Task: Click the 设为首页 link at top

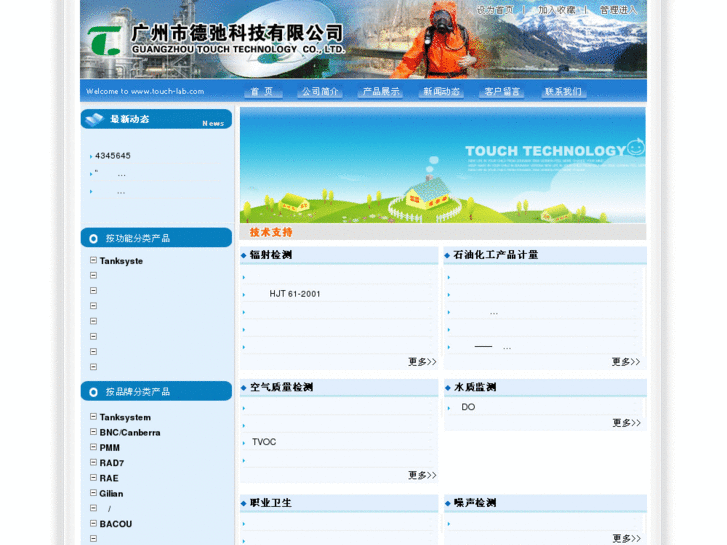Action: 494,10
